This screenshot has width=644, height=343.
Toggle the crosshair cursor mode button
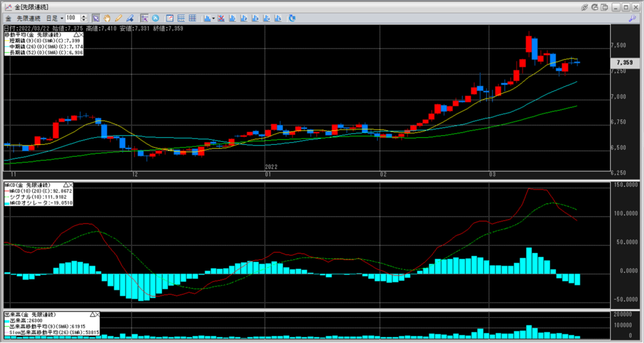pyautogui.click(x=145, y=18)
